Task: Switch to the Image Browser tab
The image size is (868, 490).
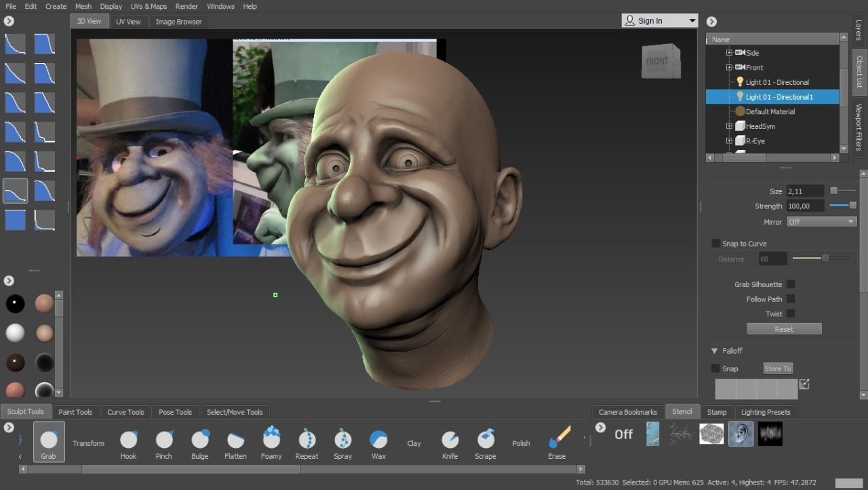Action: tap(178, 22)
